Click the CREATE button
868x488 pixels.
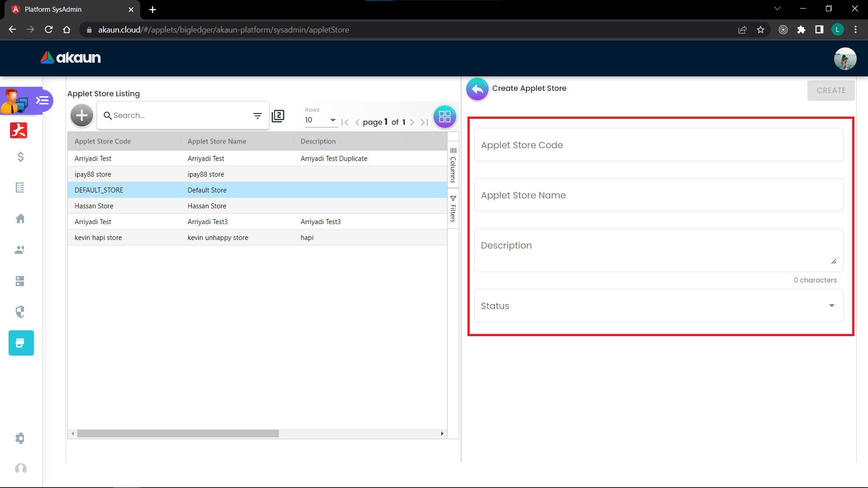(830, 90)
